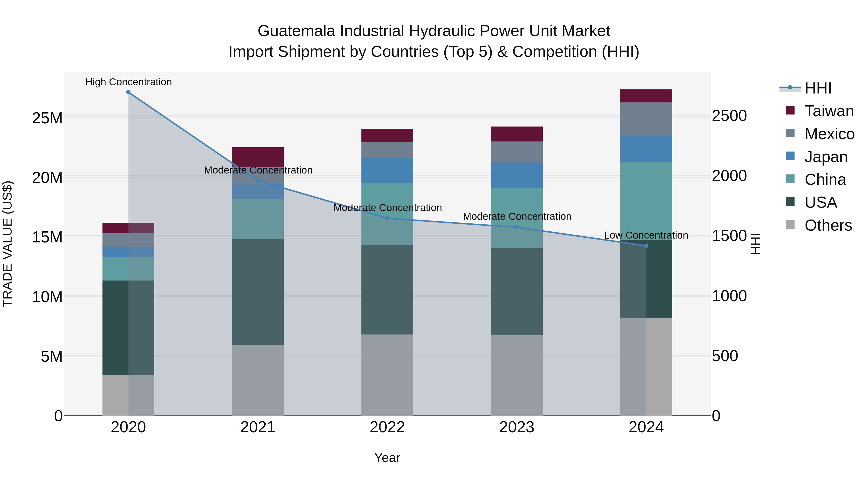Viewport: 868px width, 488px height.
Task: Click the 2500 right axis tick
Action: click(x=730, y=116)
